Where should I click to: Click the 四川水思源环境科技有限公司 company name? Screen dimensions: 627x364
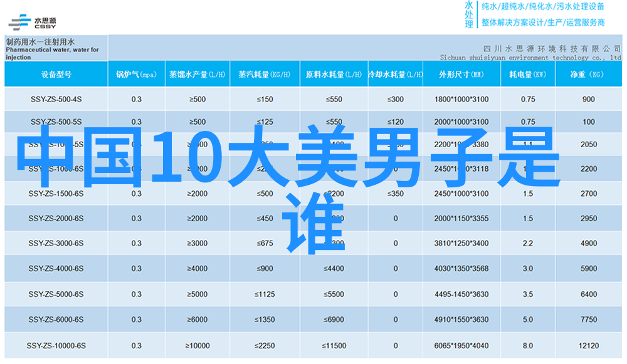[551, 49]
